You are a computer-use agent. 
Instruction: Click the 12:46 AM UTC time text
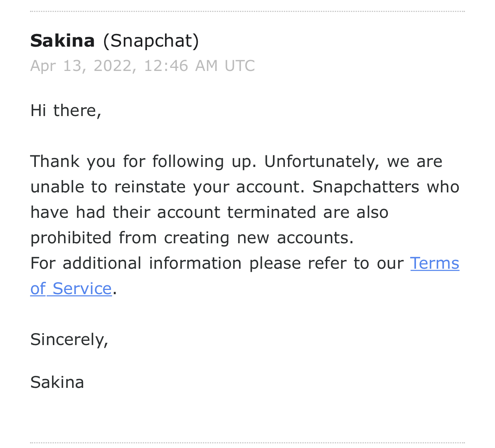pos(199,66)
